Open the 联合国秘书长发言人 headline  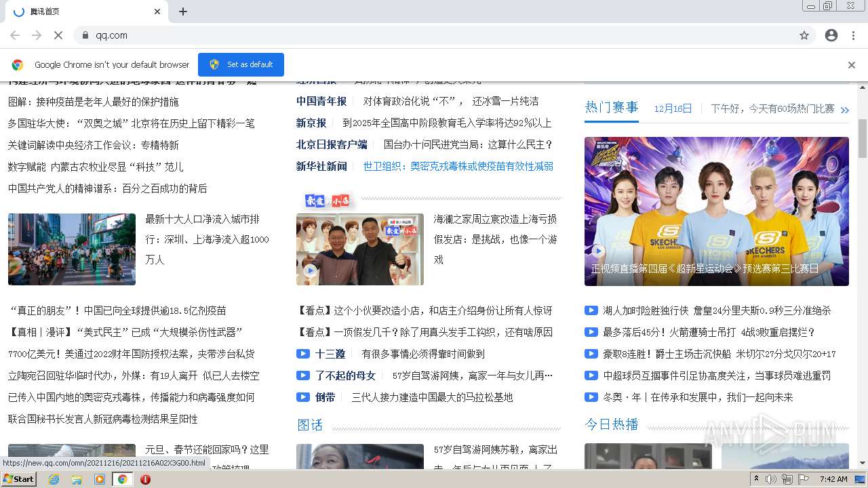(103, 419)
